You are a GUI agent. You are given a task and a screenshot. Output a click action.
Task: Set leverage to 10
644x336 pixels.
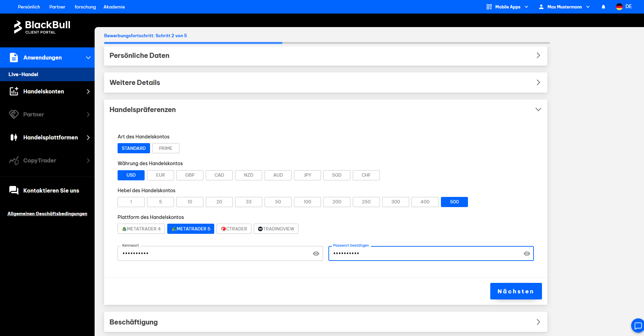[x=190, y=202]
